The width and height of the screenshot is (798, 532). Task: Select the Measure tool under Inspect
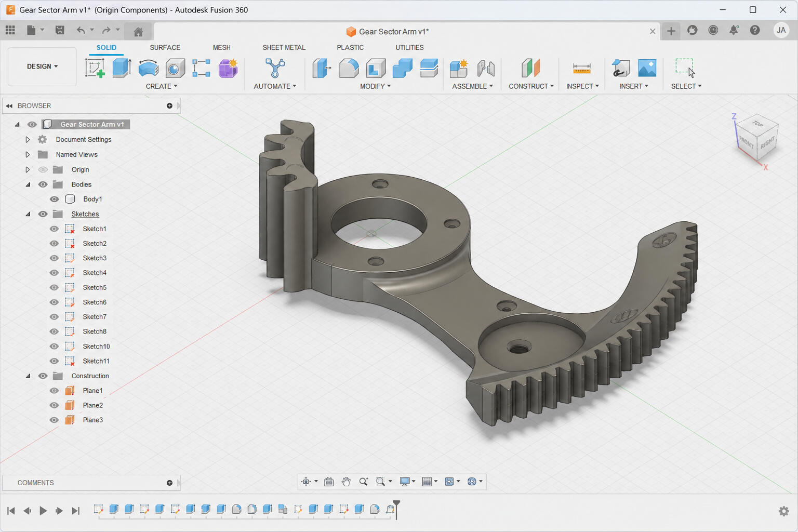pyautogui.click(x=582, y=68)
